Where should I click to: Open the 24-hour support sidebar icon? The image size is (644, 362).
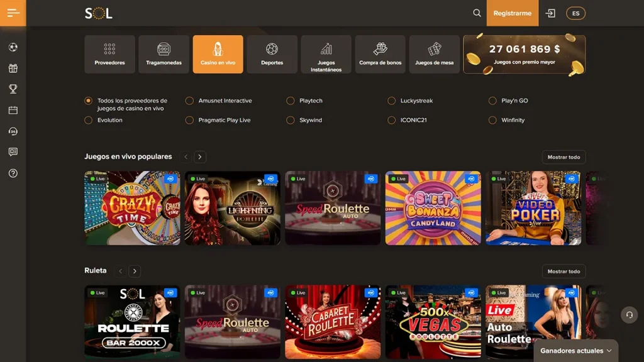coord(13,131)
